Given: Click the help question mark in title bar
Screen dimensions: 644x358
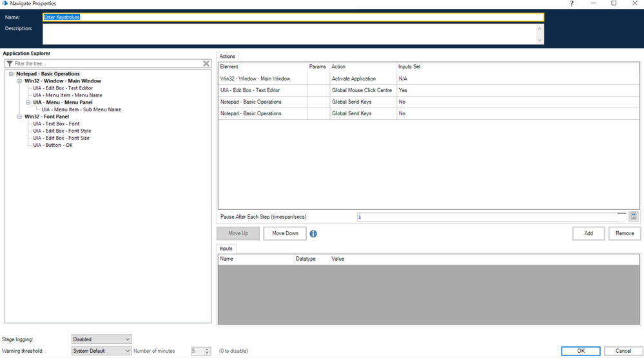Looking at the screenshot, I should pos(571,4).
